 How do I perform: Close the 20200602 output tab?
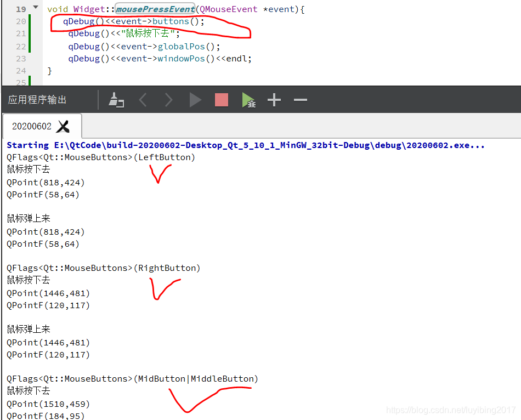coord(63,126)
